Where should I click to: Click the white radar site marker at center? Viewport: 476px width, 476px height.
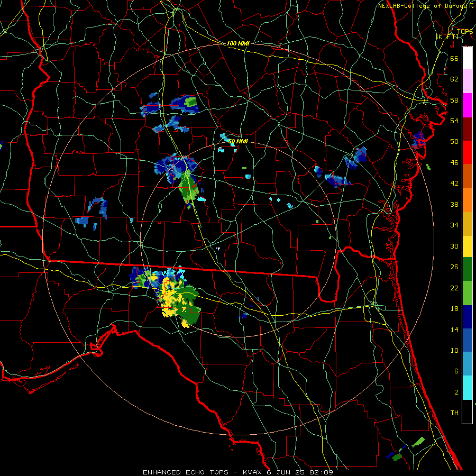coord(218,249)
